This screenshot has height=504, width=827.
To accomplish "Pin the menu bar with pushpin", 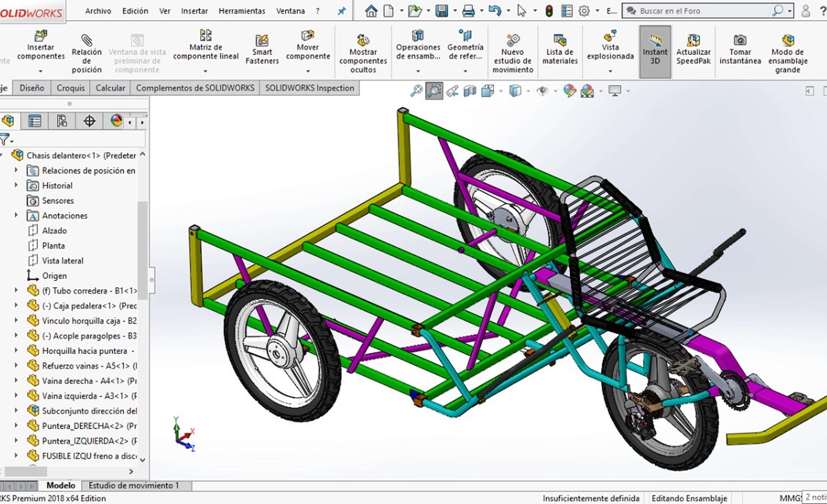I will [x=342, y=11].
